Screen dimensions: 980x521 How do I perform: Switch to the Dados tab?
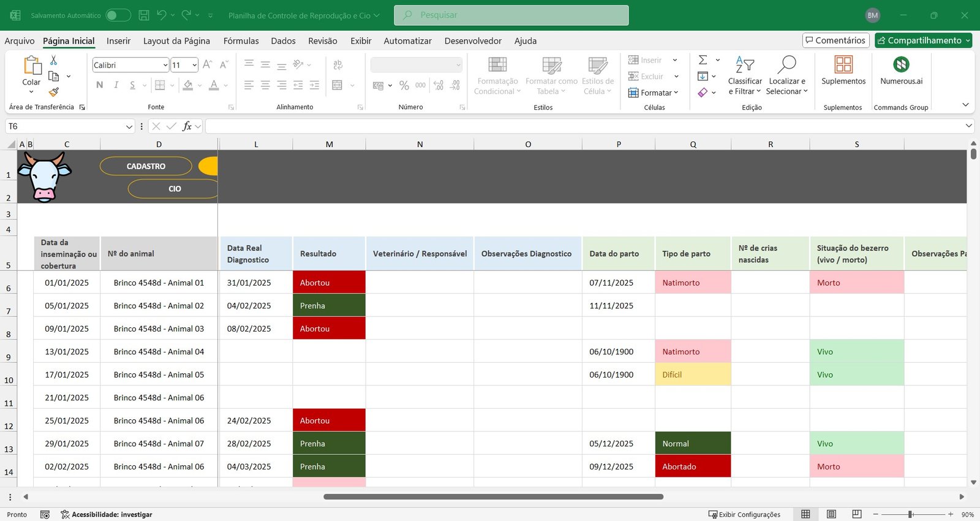coord(283,41)
